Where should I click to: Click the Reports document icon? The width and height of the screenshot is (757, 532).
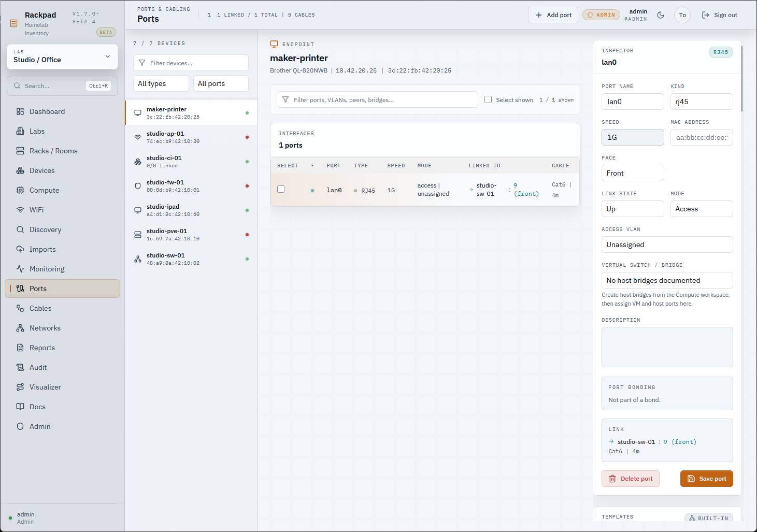pos(20,348)
